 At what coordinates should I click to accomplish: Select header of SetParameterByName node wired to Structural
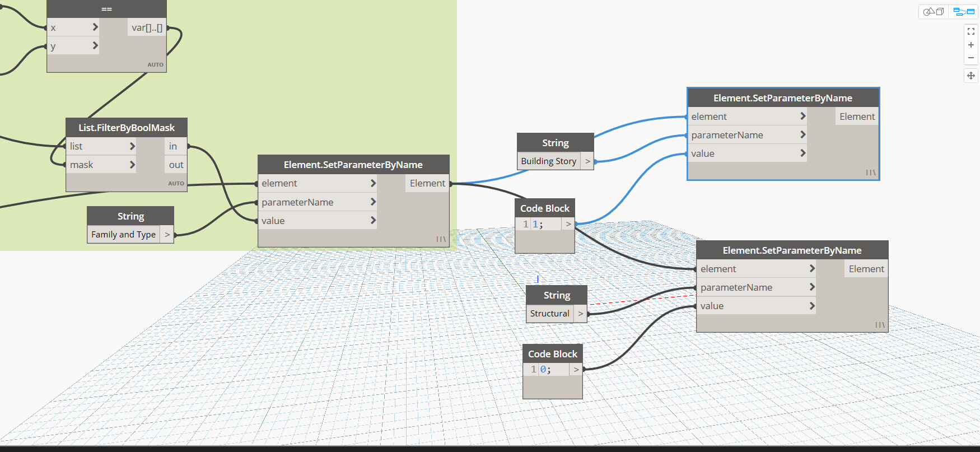coord(792,250)
